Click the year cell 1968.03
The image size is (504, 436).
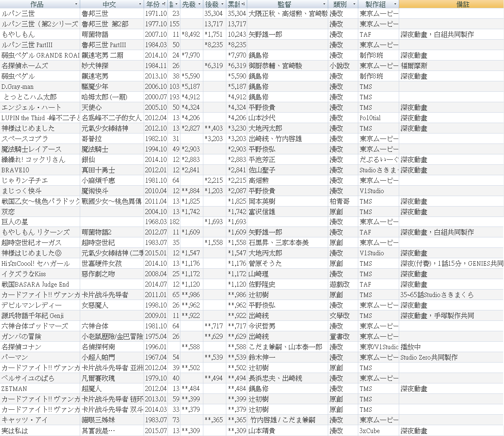tap(156, 222)
